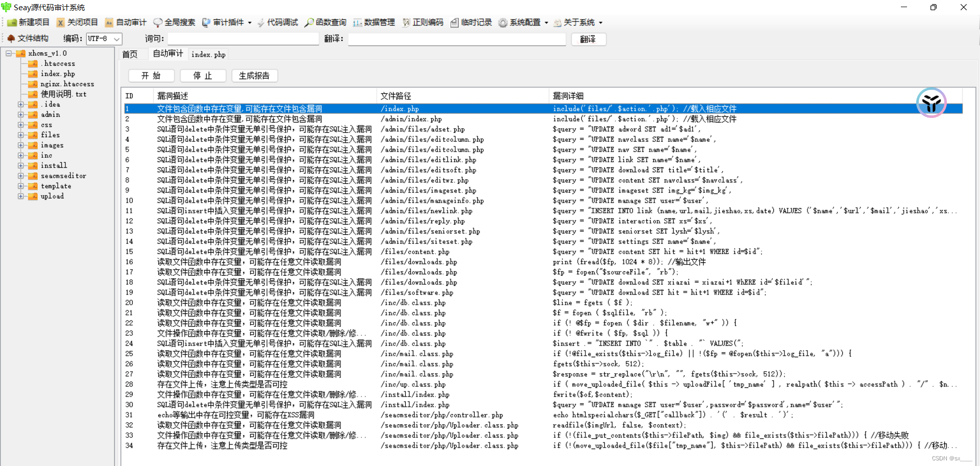This screenshot has height=466, width=980.
Task: Click the 生成报告 button
Action: [254, 76]
